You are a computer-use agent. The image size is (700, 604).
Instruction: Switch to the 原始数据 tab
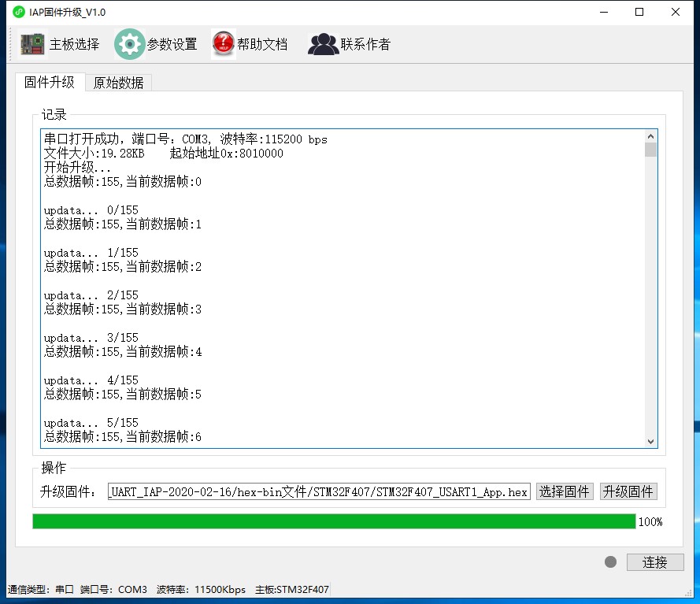click(x=118, y=82)
